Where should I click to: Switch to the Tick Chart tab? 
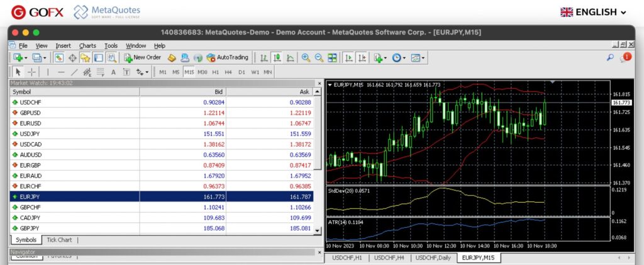59,240
